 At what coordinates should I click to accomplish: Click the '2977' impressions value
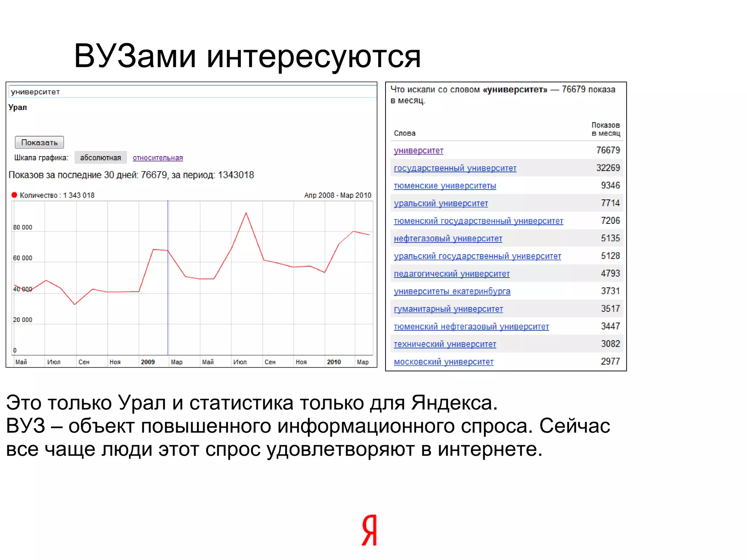click(611, 361)
